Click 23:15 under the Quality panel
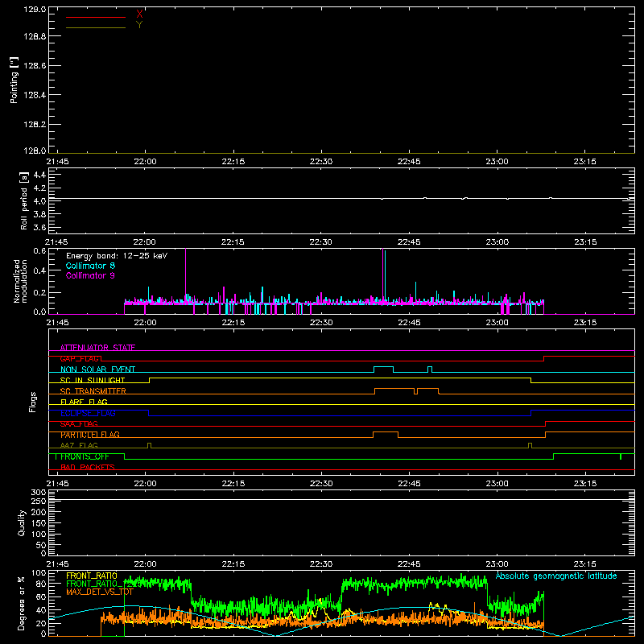644x644 pixels. [585, 564]
